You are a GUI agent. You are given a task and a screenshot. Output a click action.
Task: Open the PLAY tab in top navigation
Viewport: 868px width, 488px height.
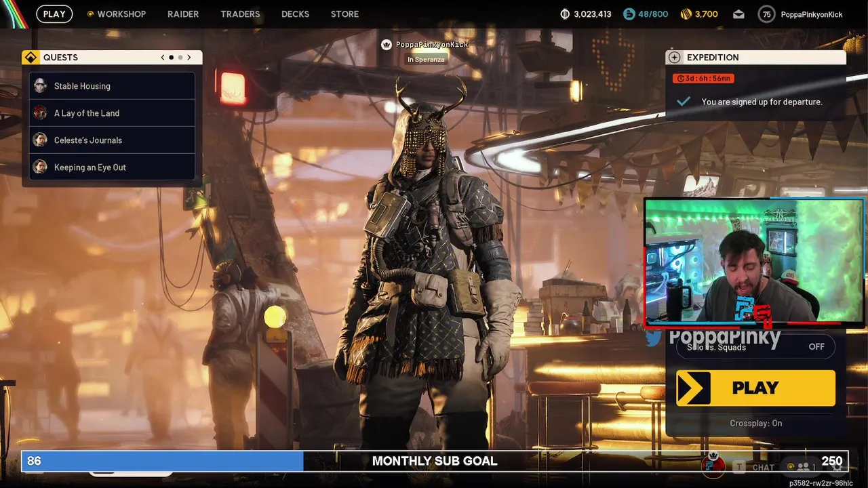[54, 14]
